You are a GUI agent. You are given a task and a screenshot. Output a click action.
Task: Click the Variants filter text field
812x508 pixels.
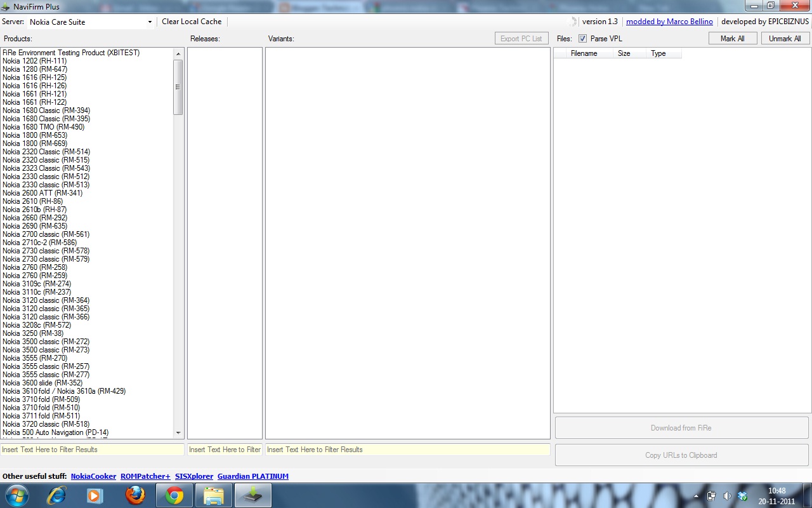(408, 450)
